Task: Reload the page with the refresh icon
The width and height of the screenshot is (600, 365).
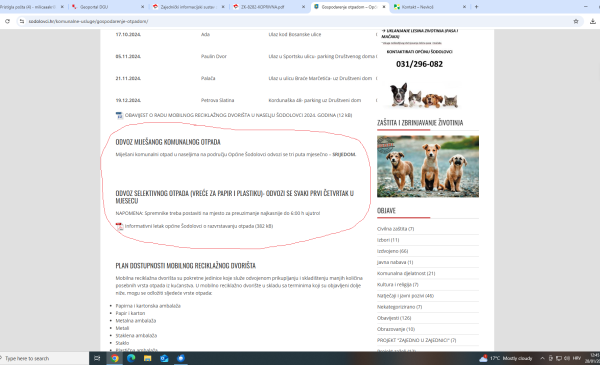Action: point(7,21)
